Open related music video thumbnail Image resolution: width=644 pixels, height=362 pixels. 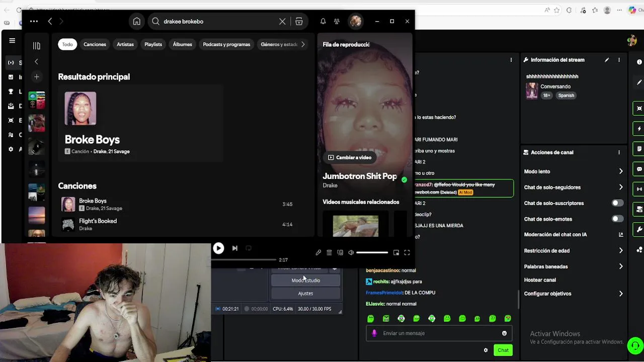click(356, 225)
